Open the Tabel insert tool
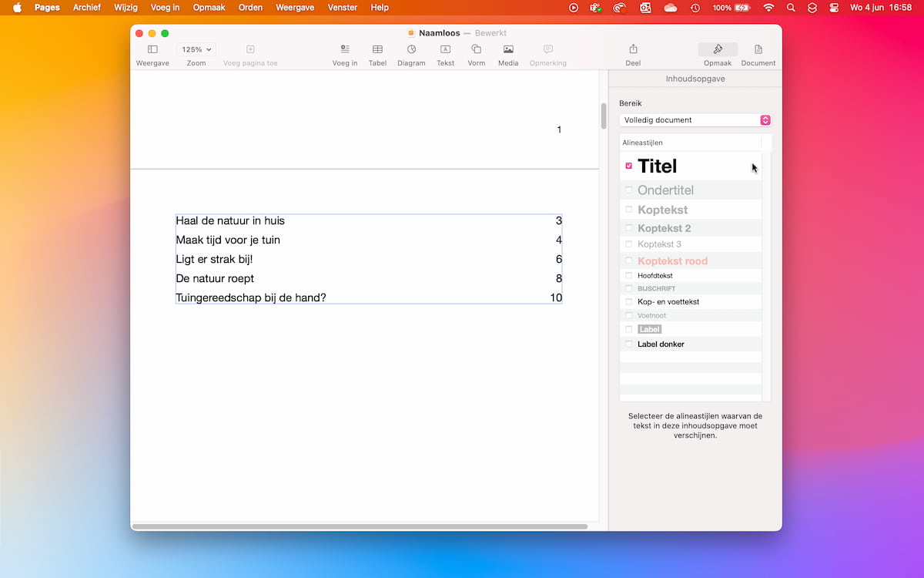 pos(377,49)
